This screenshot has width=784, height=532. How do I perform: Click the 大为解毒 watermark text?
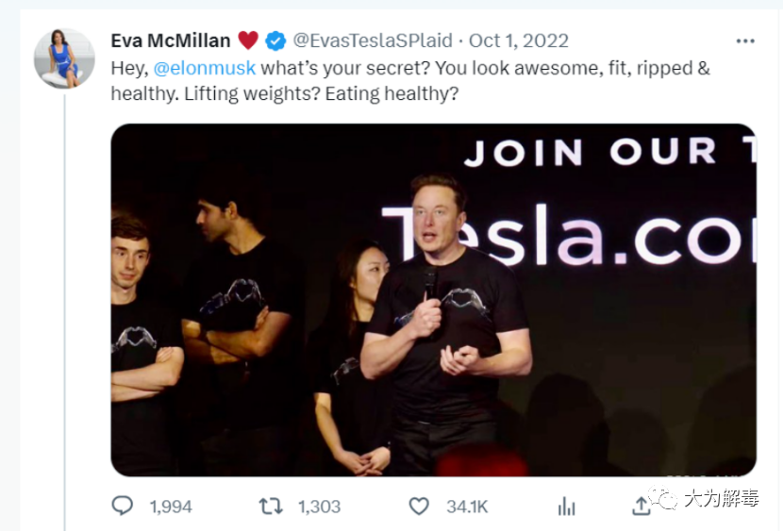pyautogui.click(x=721, y=499)
